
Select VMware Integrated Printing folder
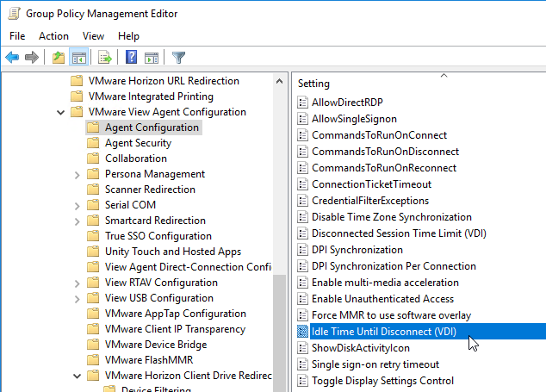(x=151, y=96)
